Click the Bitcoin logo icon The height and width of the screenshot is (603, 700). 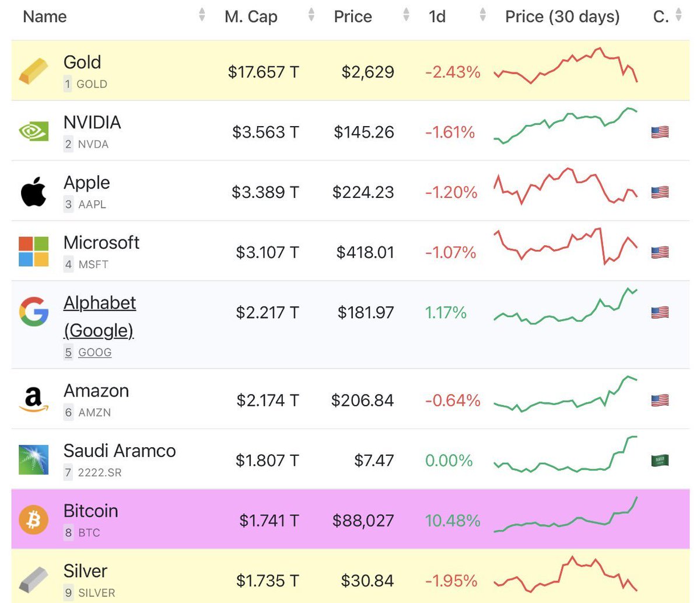(34, 520)
